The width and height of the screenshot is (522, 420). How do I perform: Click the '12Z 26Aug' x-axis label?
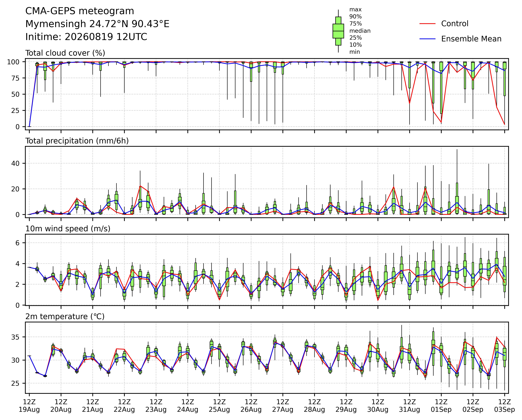click(251, 406)
